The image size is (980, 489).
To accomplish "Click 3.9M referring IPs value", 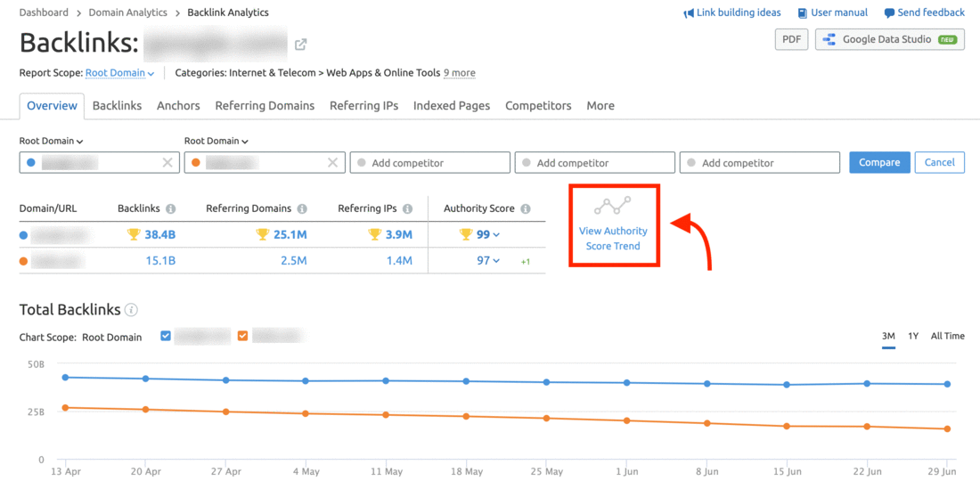I will point(399,235).
